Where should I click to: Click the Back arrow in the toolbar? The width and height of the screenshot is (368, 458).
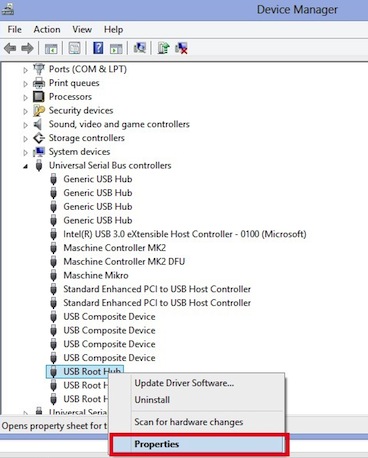pyautogui.click(x=10, y=49)
